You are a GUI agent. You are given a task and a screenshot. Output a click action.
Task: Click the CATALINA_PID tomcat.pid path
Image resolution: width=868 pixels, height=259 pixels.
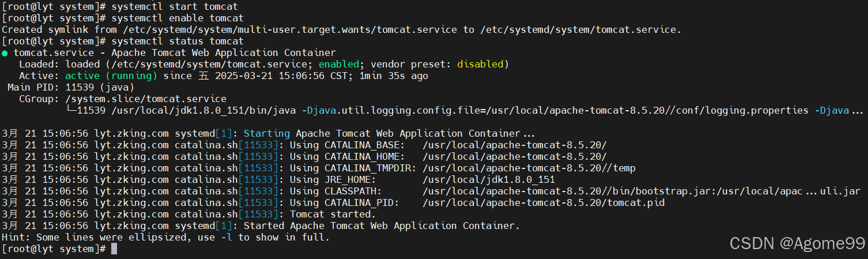[544, 203]
